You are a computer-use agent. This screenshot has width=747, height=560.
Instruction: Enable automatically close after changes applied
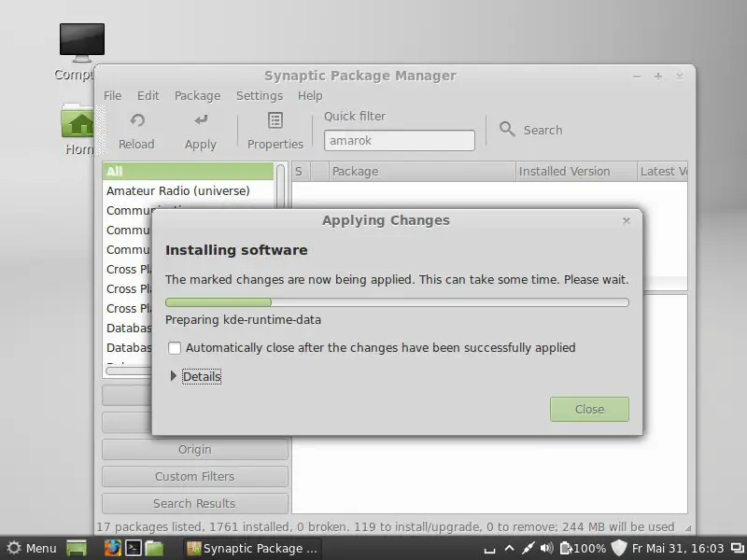175,348
